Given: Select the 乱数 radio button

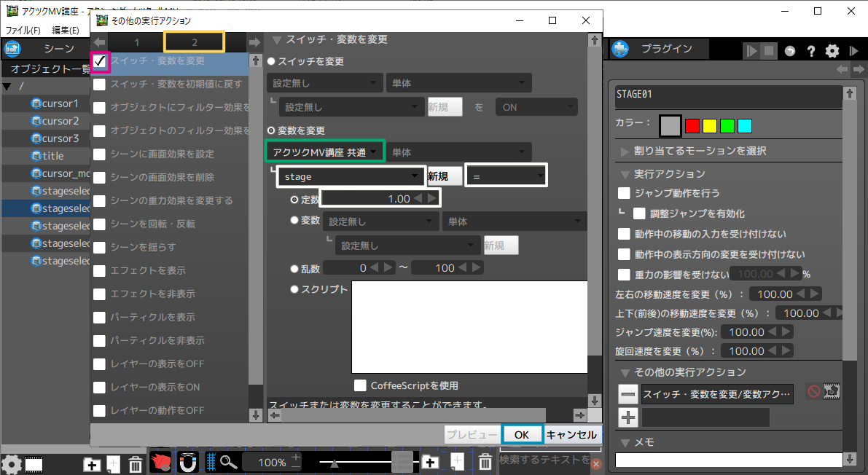Looking at the screenshot, I should pyautogui.click(x=294, y=268).
